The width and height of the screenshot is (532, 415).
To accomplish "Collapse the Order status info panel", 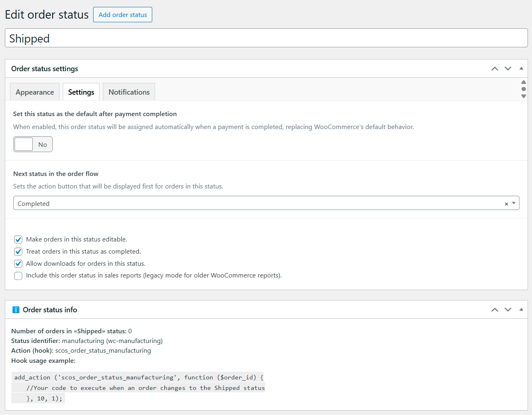I will pos(521,310).
